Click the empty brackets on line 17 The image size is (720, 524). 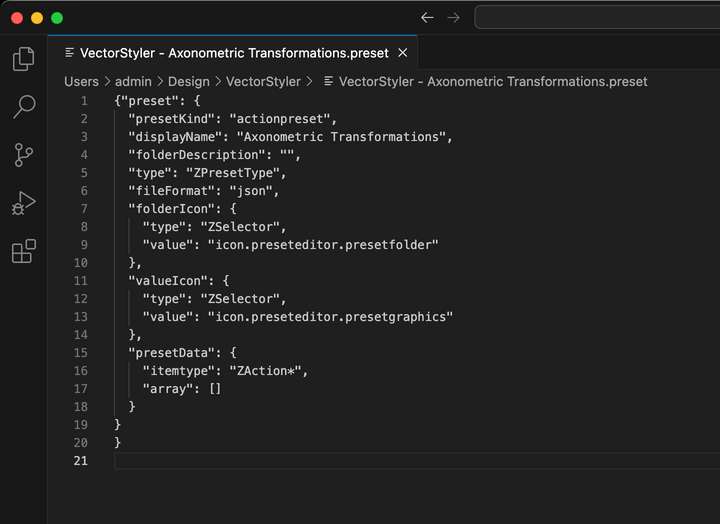click(x=215, y=389)
